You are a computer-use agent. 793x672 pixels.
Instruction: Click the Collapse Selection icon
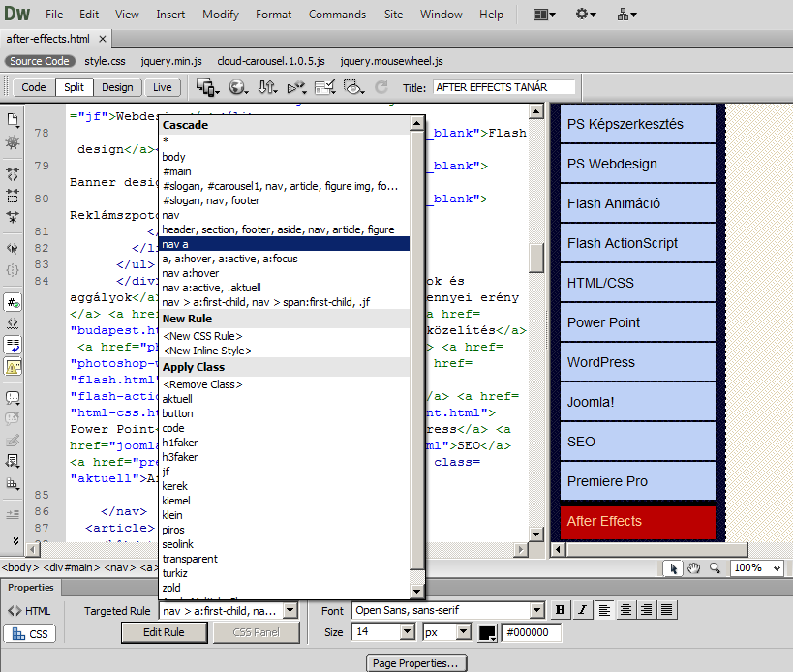click(x=13, y=196)
